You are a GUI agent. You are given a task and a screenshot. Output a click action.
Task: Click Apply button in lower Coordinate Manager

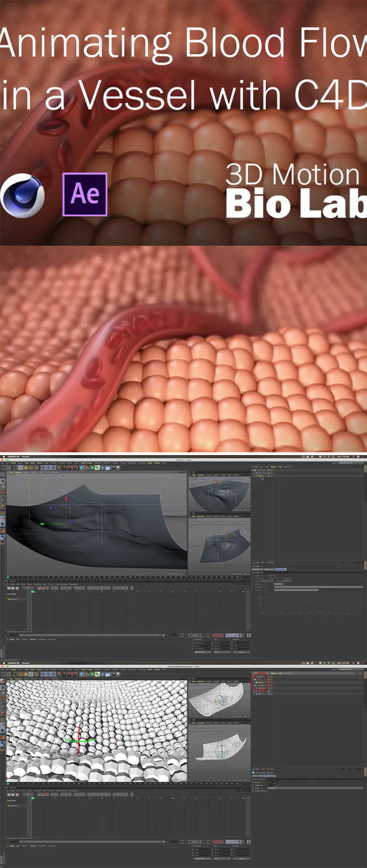coord(241,858)
